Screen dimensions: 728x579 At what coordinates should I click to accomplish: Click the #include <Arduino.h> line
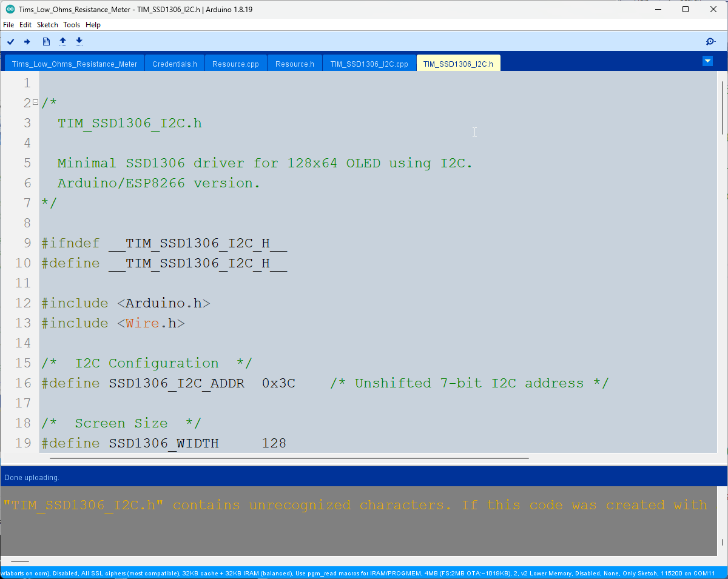(x=126, y=303)
